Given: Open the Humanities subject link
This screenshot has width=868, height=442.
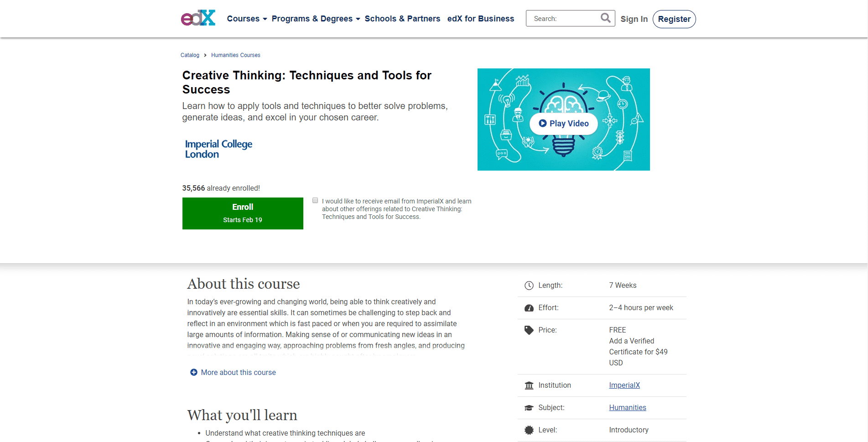Looking at the screenshot, I should [628, 408].
